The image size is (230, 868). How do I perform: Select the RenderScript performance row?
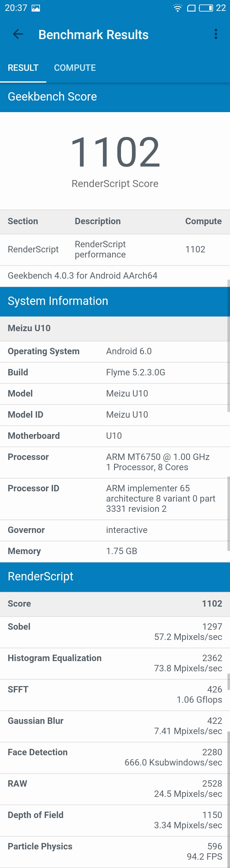tap(115, 250)
